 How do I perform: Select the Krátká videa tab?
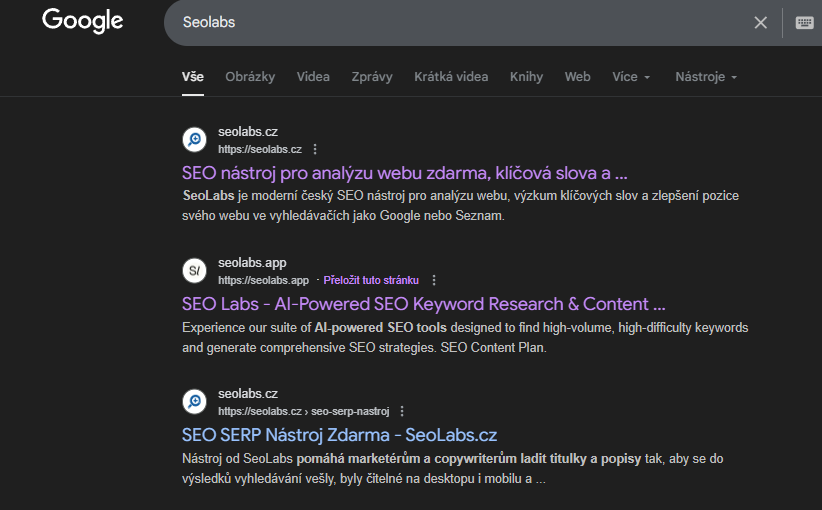click(x=451, y=77)
